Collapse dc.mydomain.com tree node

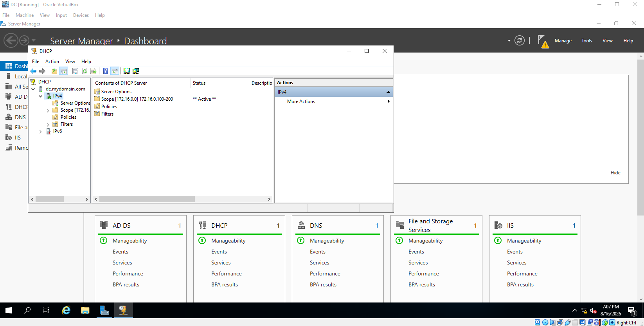point(33,89)
